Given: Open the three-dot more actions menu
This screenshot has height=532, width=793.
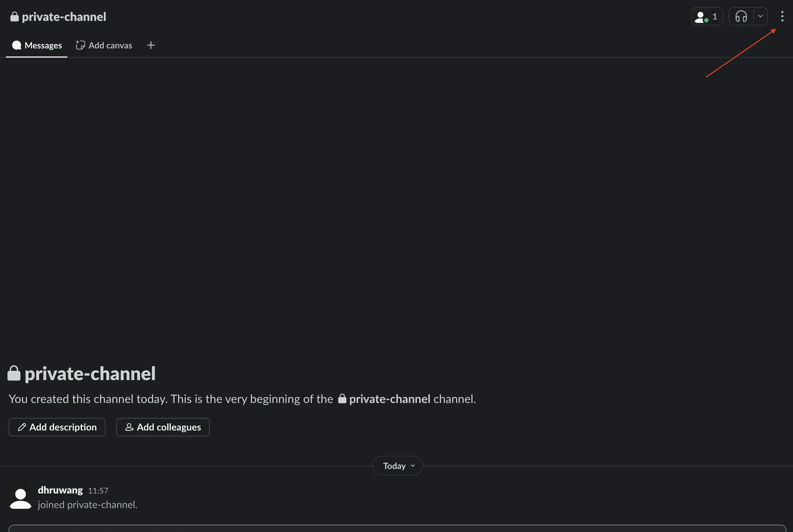Looking at the screenshot, I should tap(782, 16).
